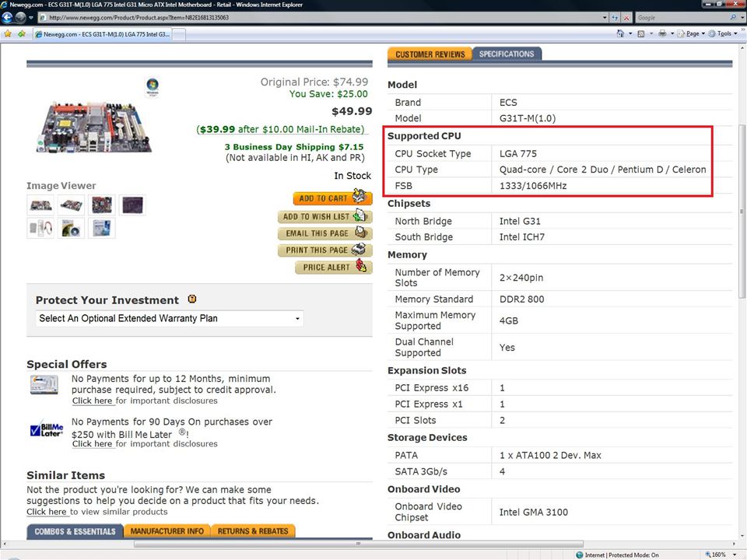Click in the Google search box
This screenshot has width=747, height=560.
682,18
